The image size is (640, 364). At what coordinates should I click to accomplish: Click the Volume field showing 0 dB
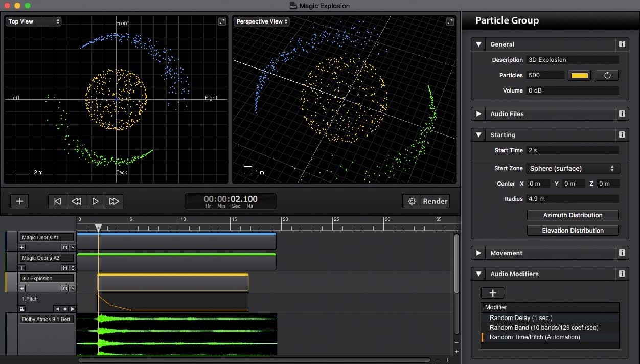click(x=573, y=90)
